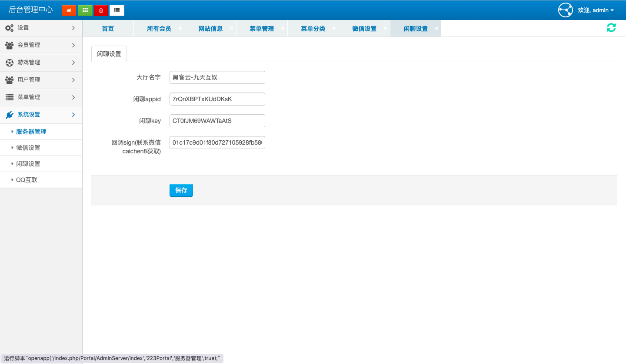Close the 所有会员 tab
The width and height of the screenshot is (626, 364).
(x=180, y=28)
